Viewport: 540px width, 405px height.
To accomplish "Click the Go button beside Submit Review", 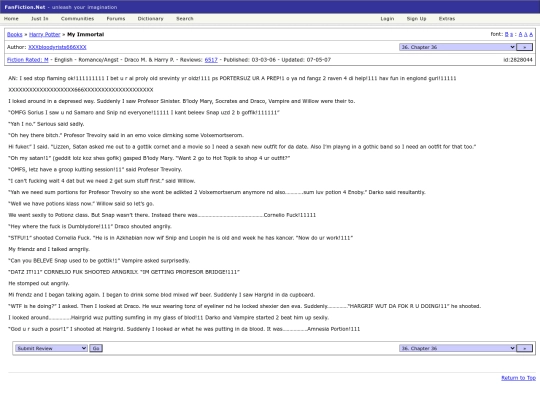I will (96, 349).
